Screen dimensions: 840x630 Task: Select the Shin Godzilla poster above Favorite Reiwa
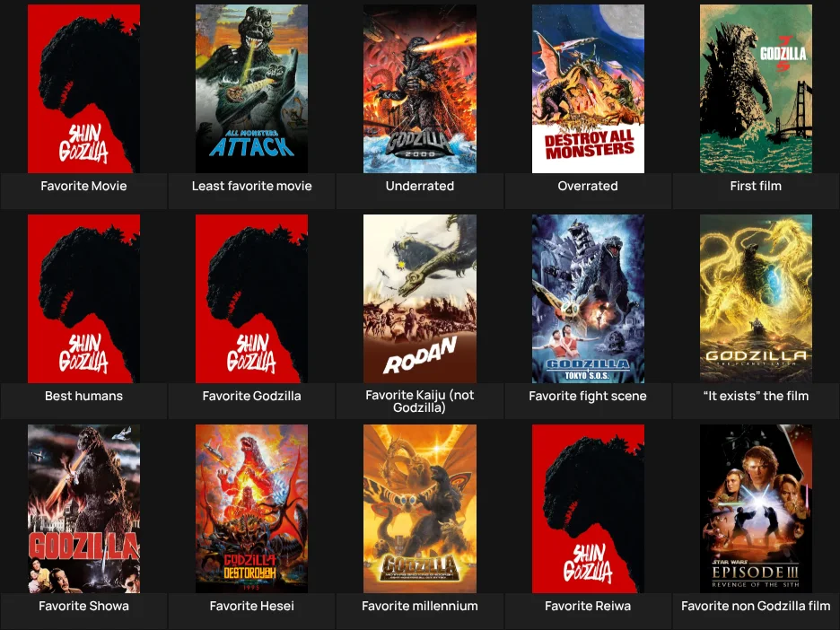pos(588,509)
